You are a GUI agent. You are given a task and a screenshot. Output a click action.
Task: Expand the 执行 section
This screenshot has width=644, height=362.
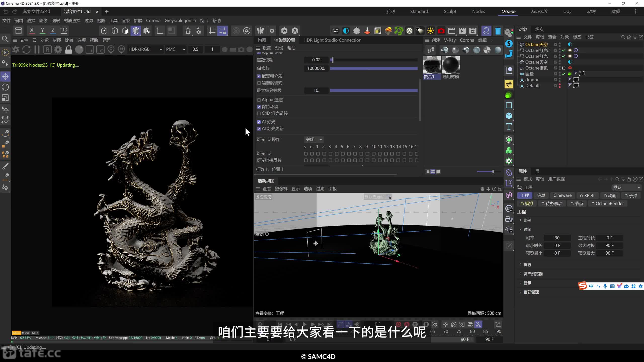coord(521,264)
